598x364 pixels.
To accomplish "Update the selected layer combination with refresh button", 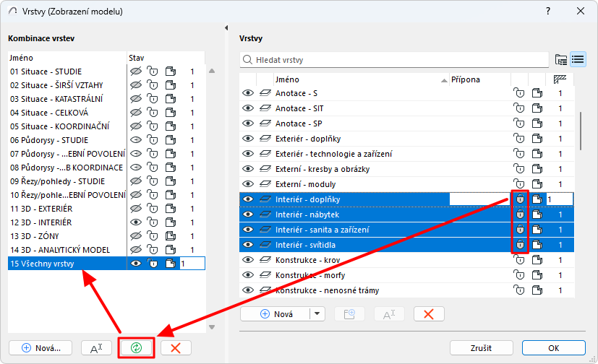I will click(136, 347).
